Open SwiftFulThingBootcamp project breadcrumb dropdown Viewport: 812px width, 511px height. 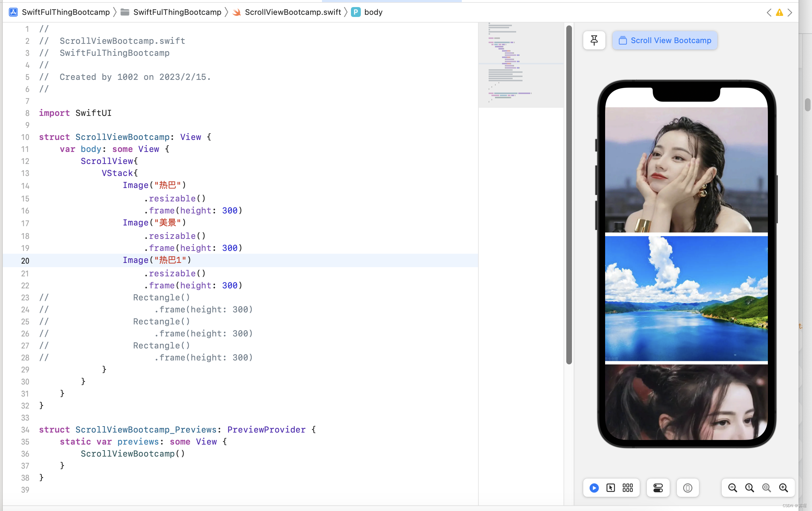click(x=66, y=12)
